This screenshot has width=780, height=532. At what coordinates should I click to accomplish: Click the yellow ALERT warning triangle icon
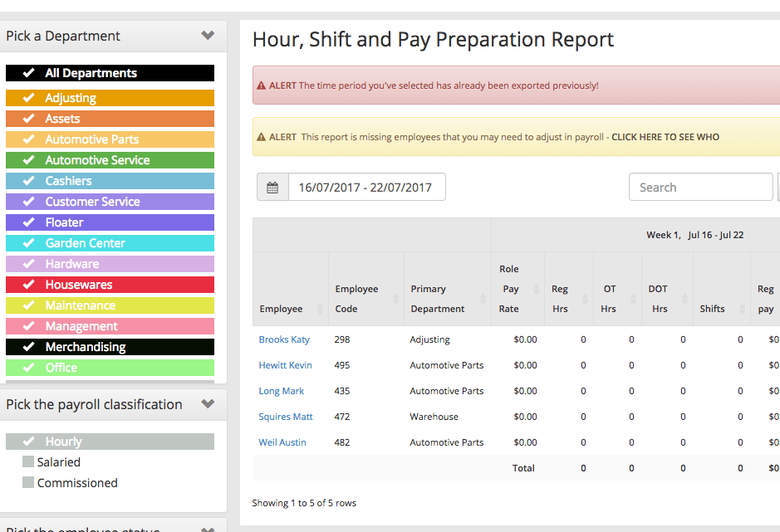click(x=262, y=135)
